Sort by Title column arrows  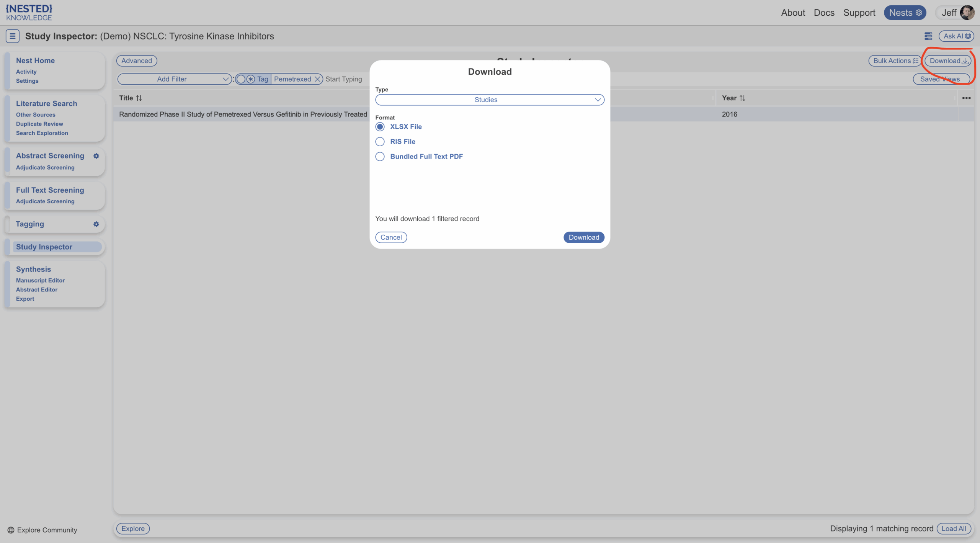pyautogui.click(x=139, y=98)
